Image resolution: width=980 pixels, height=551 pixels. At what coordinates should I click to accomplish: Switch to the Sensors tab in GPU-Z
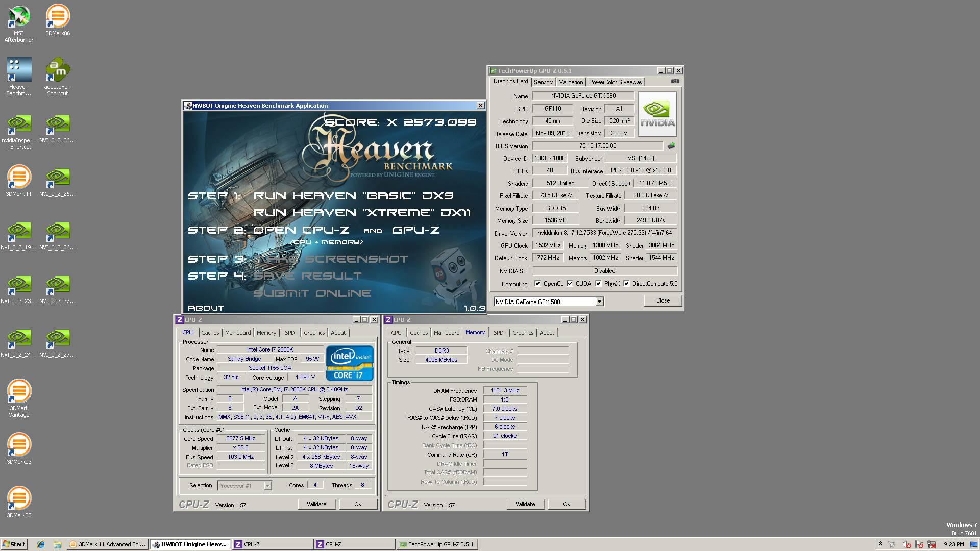click(544, 82)
